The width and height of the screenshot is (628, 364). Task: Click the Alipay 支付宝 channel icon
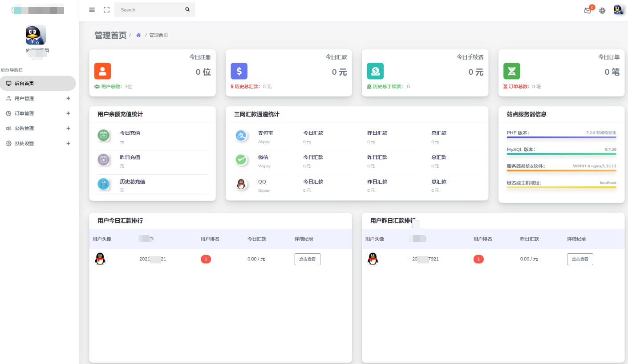point(241,136)
